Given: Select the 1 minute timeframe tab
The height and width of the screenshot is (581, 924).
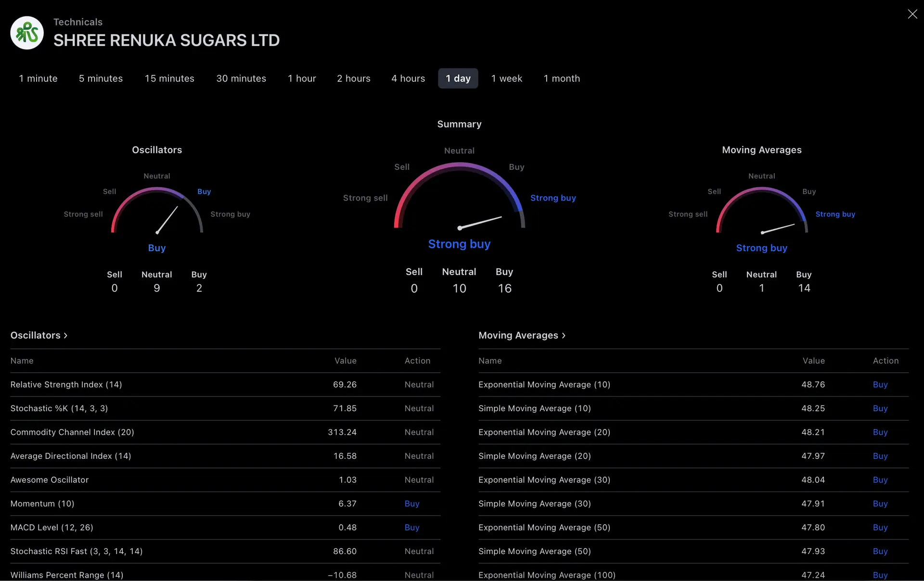Looking at the screenshot, I should pyautogui.click(x=38, y=78).
